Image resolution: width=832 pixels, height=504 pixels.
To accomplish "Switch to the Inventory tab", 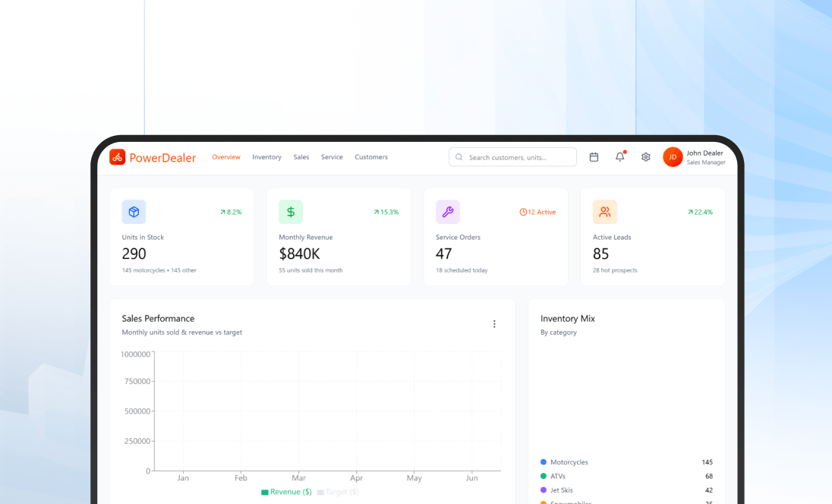I will click(266, 157).
